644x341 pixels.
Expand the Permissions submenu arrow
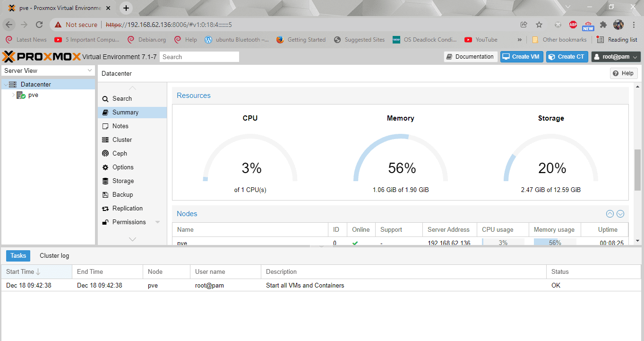tap(158, 222)
